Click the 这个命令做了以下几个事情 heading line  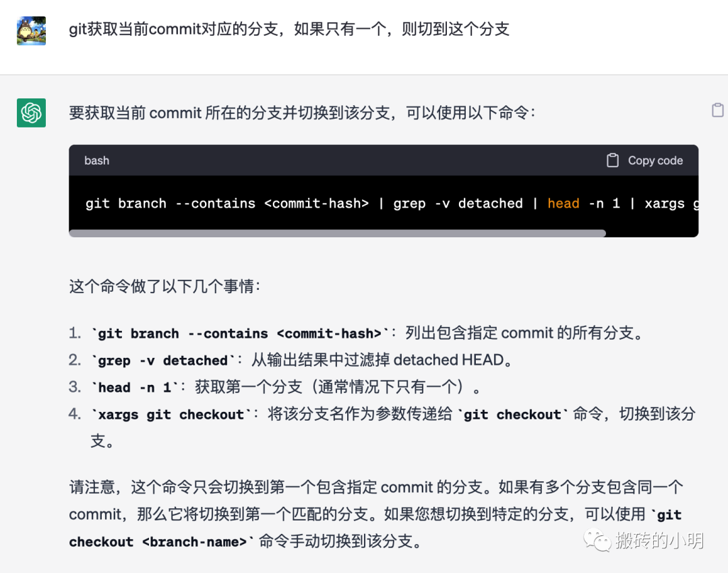[165, 286]
